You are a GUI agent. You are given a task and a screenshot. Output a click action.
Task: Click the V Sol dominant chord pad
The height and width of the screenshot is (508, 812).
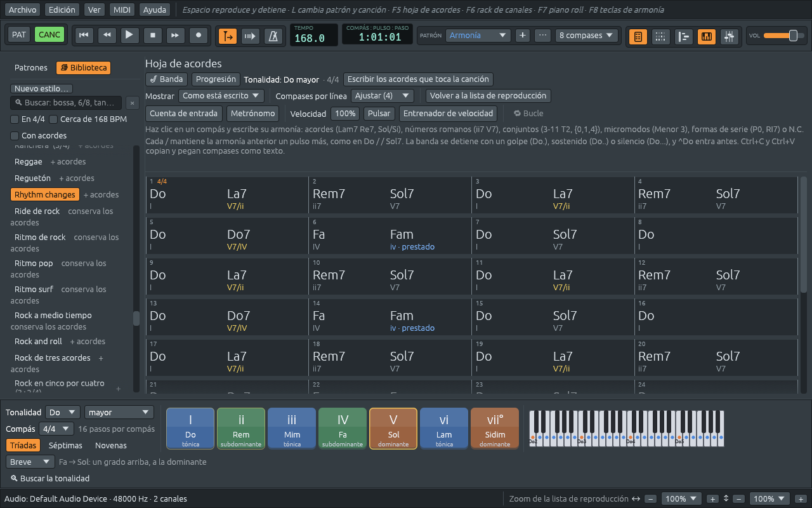393,429
